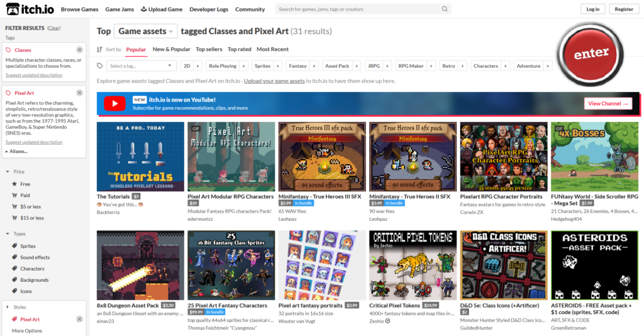The width and height of the screenshot is (644, 336).
Task: Click the plus next to Fantasy tag
Action: pyautogui.click(x=314, y=65)
